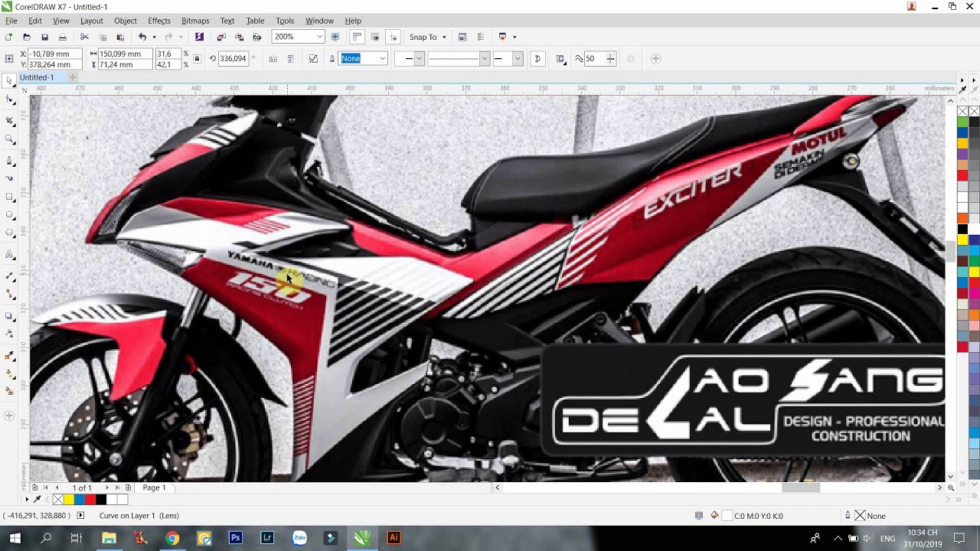Open Google Chrome from the taskbar
The height and width of the screenshot is (551, 980).
(x=172, y=538)
